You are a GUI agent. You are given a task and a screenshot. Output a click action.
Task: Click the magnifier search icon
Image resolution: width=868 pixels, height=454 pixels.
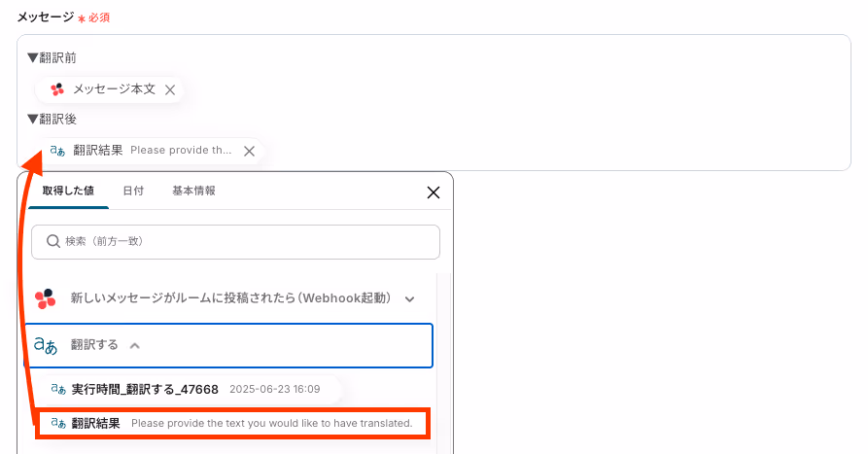[53, 241]
